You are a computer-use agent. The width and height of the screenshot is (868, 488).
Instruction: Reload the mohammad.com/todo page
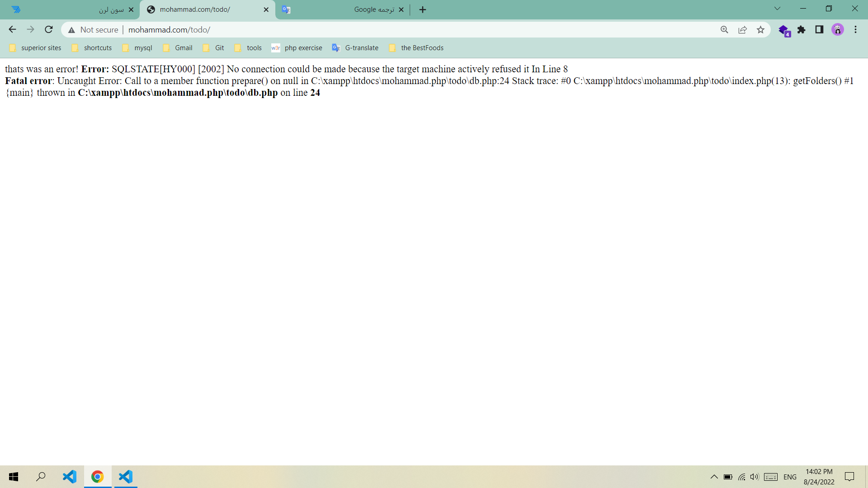(x=49, y=30)
